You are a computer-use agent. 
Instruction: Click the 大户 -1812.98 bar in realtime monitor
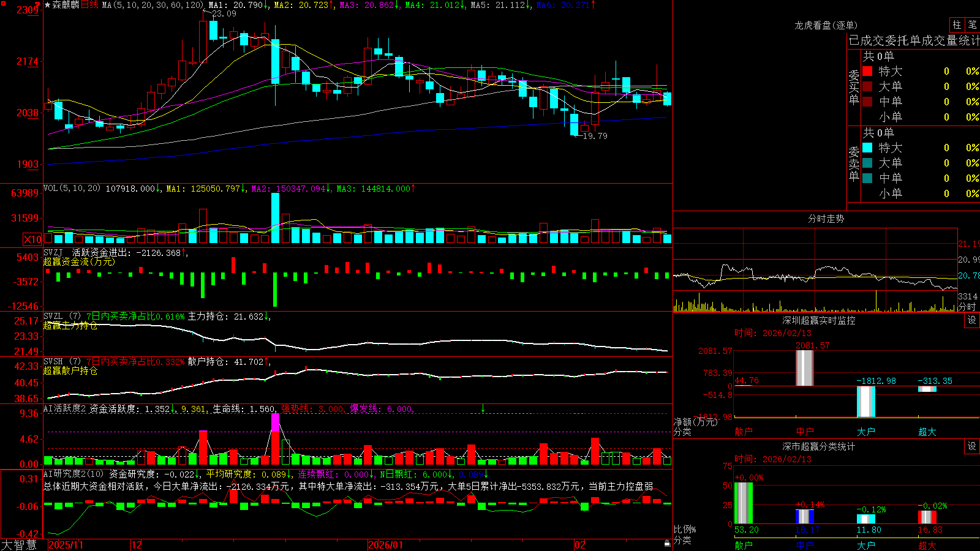(866, 402)
